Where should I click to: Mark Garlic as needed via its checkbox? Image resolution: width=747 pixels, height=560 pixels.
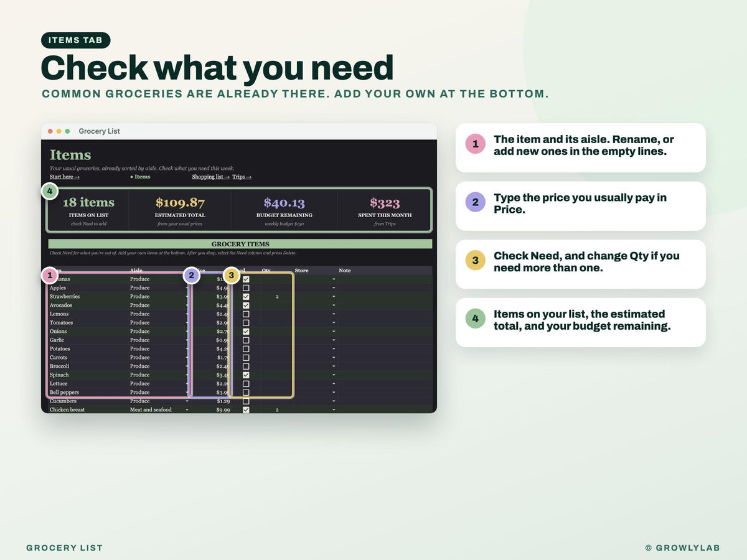click(246, 340)
